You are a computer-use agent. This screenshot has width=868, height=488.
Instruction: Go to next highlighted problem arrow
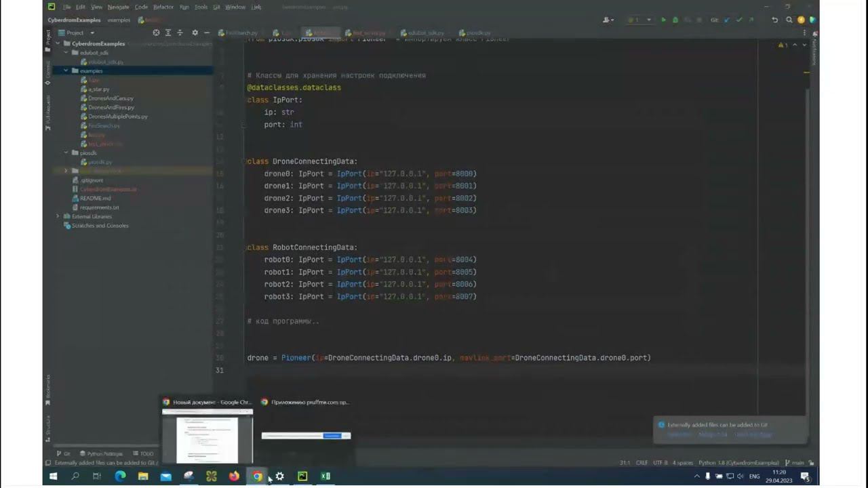point(804,45)
